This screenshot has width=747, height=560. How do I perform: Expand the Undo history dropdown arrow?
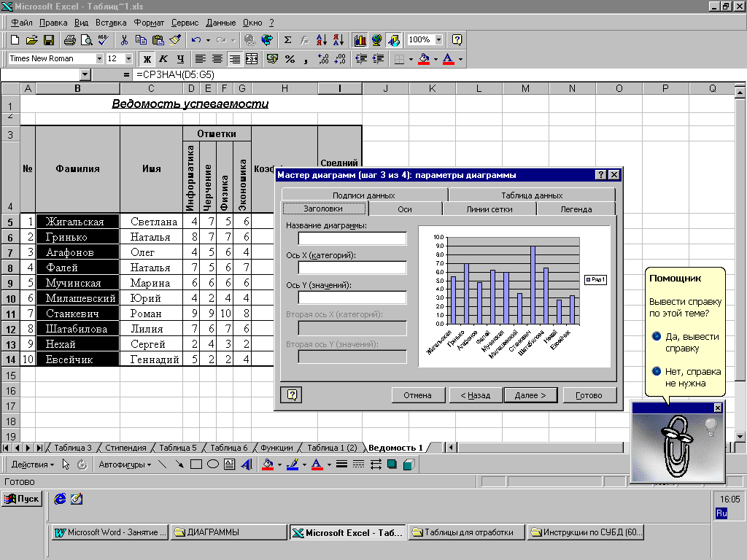click(x=208, y=40)
